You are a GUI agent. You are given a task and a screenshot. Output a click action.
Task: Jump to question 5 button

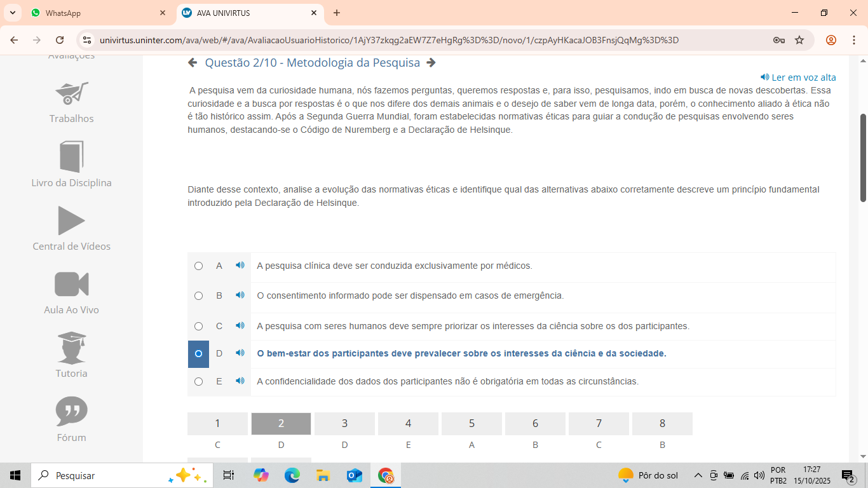click(471, 424)
